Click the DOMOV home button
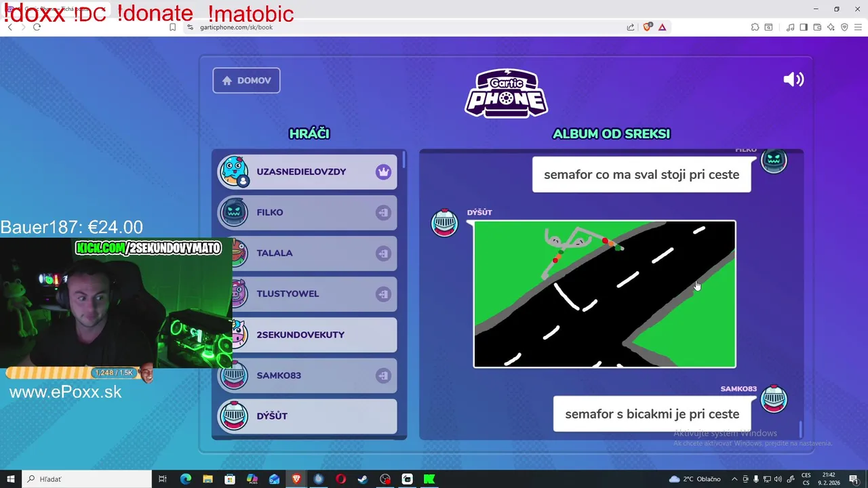Viewport: 868px width, 488px height. pos(246,80)
